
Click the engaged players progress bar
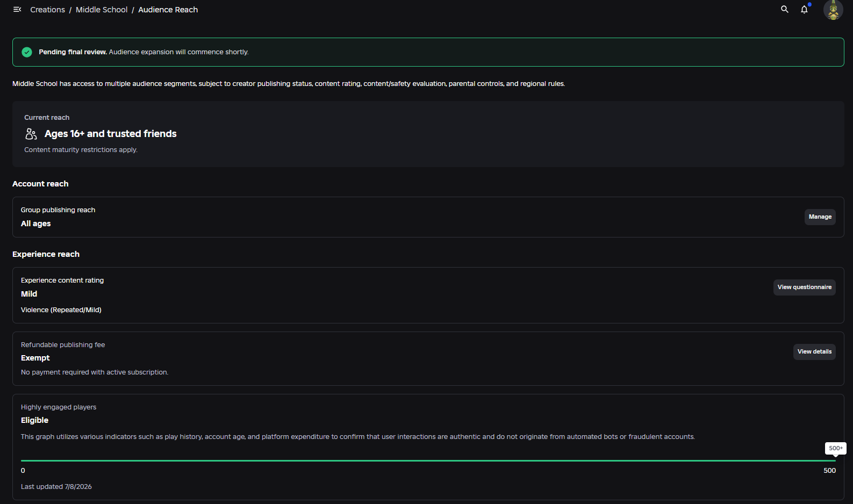coord(428,460)
